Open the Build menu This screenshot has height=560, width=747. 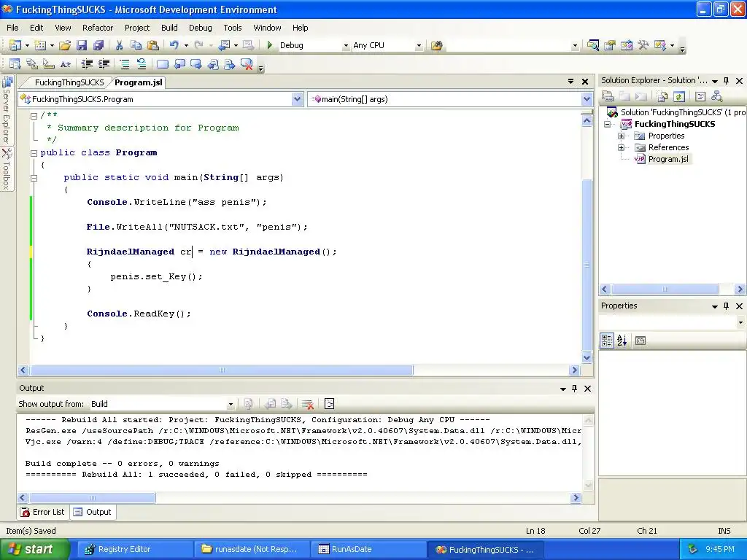pyautogui.click(x=169, y=28)
